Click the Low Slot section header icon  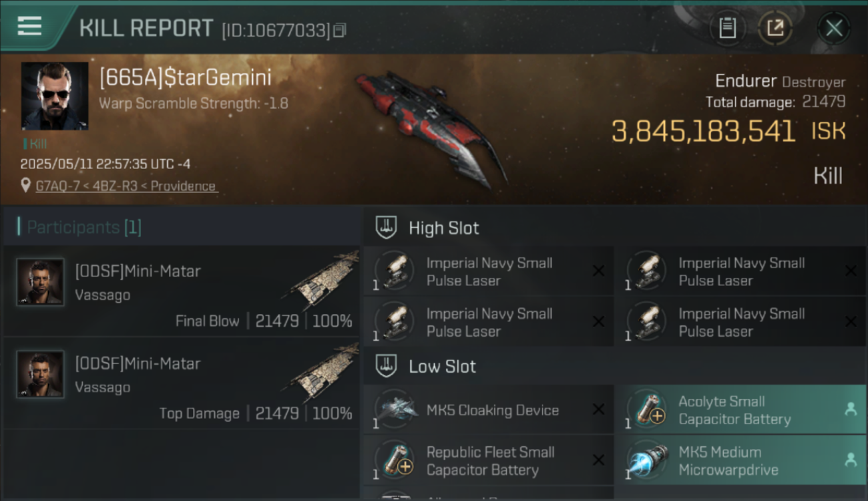(x=387, y=365)
